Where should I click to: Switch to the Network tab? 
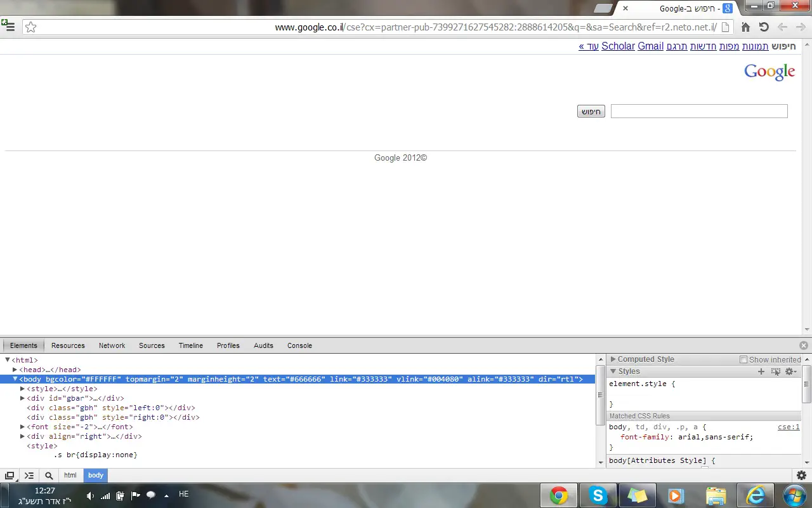click(112, 345)
